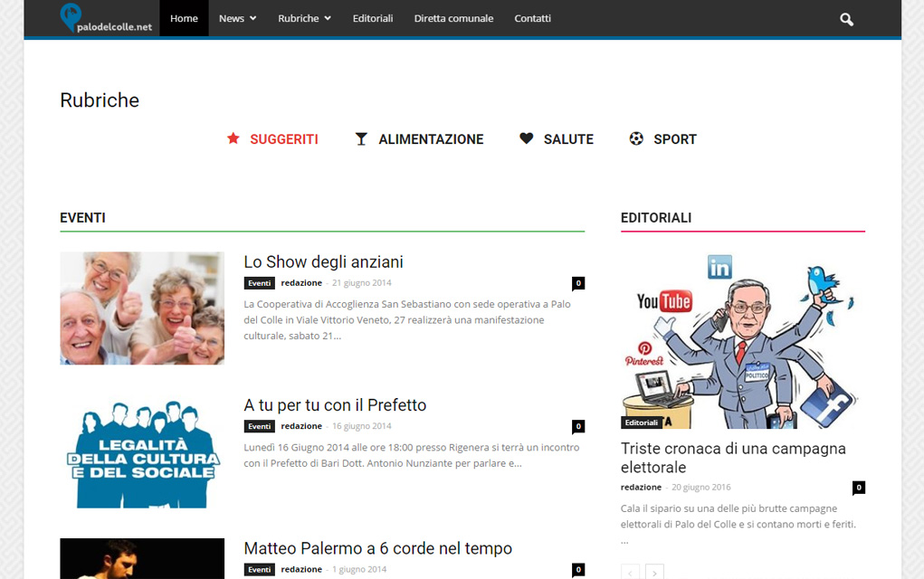Open 'Triste cronaca di una campagna elettorale'
Viewport: 924px width, 579px height.
click(733, 458)
